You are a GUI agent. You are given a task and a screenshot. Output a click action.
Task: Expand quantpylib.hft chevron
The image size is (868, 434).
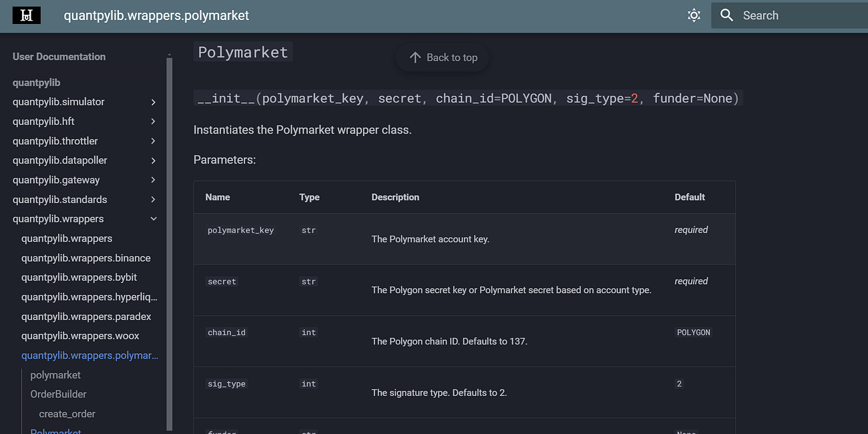tap(154, 122)
